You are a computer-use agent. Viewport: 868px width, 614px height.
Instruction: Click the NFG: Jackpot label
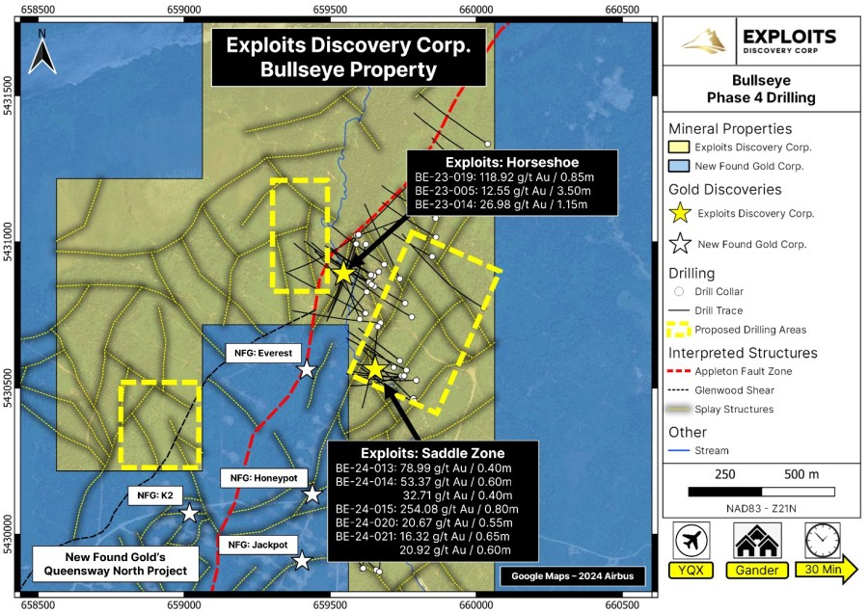pyautogui.click(x=258, y=545)
